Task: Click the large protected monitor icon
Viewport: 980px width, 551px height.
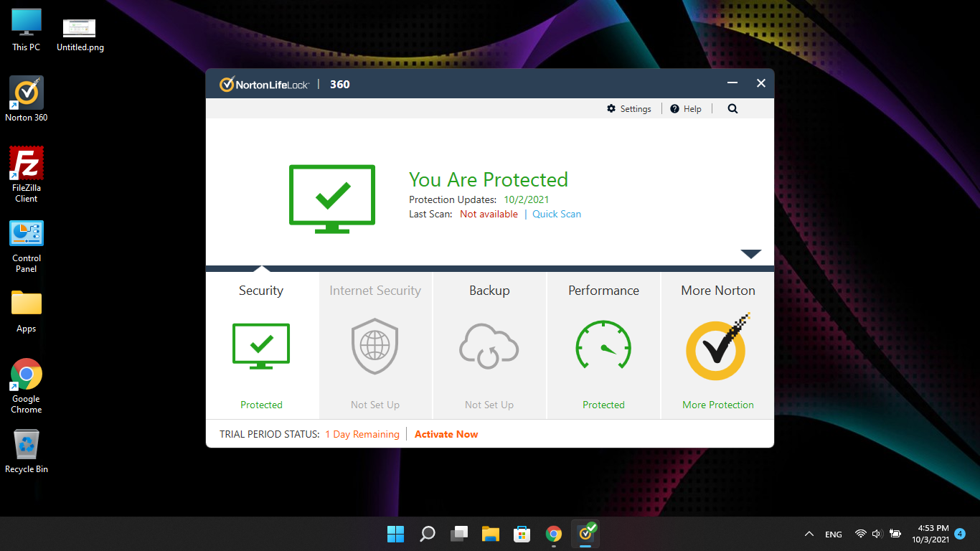Action: coord(332,199)
